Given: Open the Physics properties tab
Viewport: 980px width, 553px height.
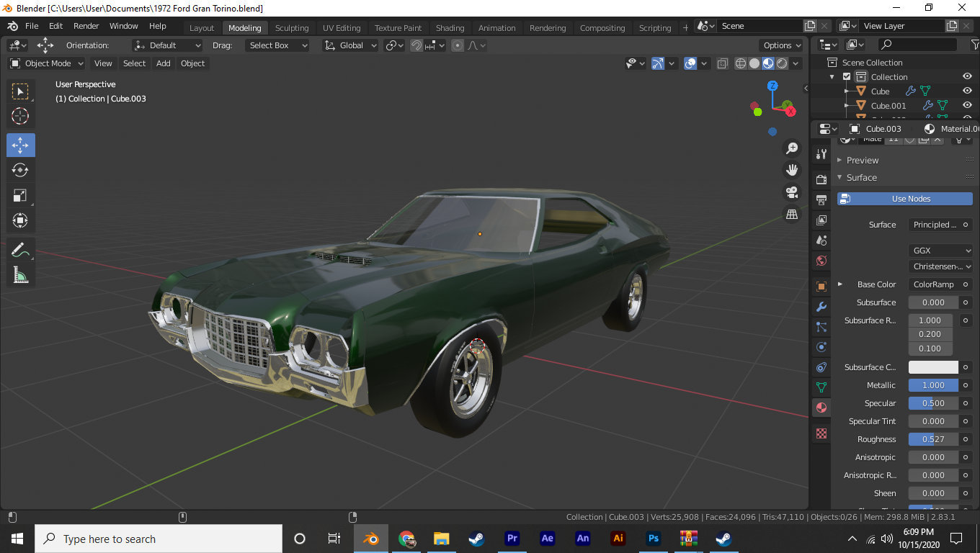Looking at the screenshot, I should click(x=821, y=346).
